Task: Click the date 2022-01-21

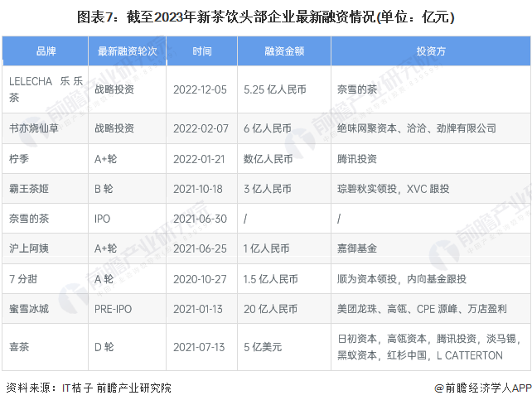Action: tap(199, 159)
